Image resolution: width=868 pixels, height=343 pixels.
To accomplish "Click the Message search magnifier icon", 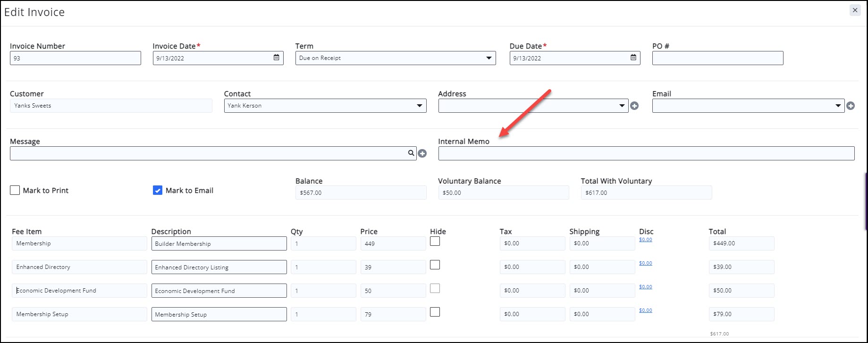I will pos(411,153).
